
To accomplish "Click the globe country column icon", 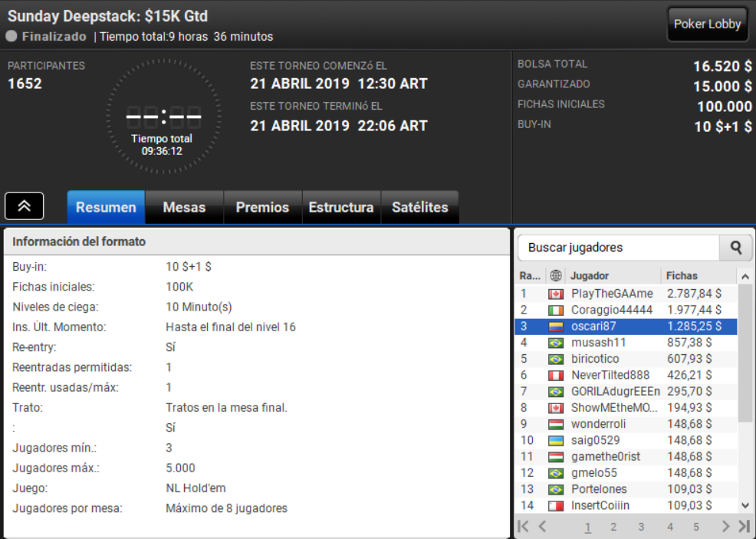I will [x=555, y=275].
